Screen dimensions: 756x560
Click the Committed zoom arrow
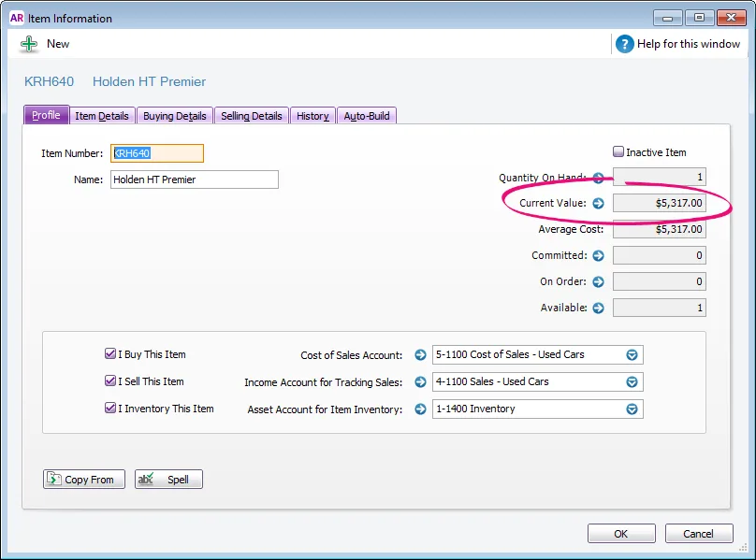pos(598,255)
